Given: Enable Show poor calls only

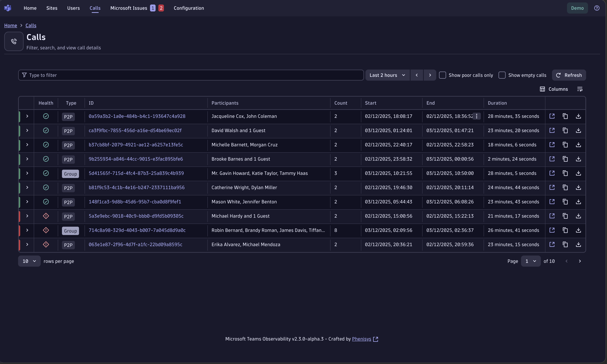Looking at the screenshot, I should coord(442,75).
